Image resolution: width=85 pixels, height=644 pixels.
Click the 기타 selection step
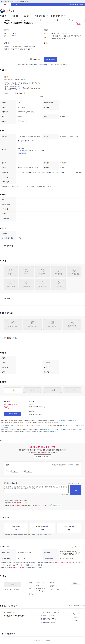(72, 390)
